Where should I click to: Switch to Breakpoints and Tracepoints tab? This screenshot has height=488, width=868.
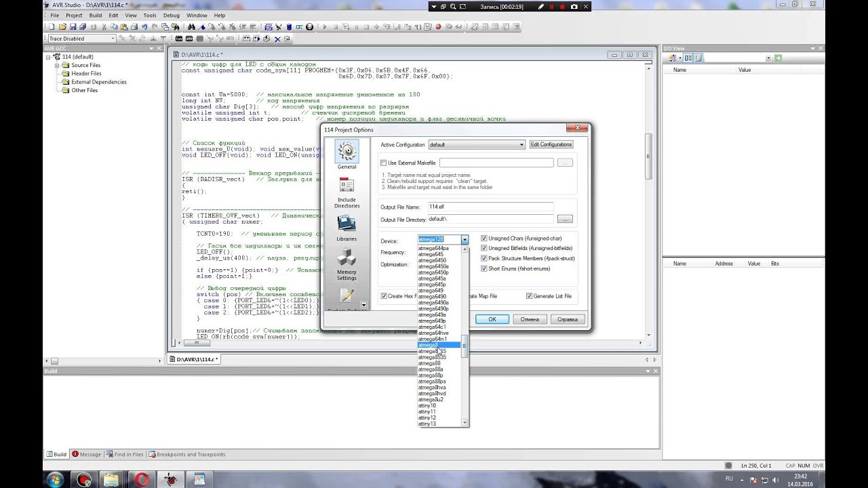(187, 454)
